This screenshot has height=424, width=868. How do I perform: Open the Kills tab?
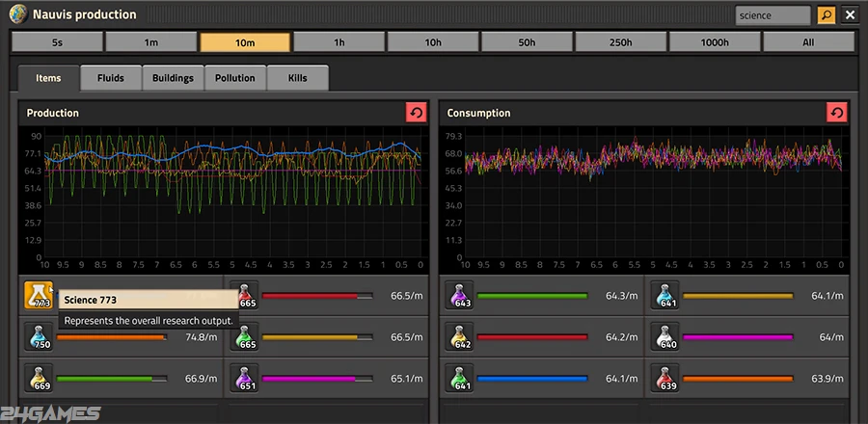pyautogui.click(x=297, y=78)
